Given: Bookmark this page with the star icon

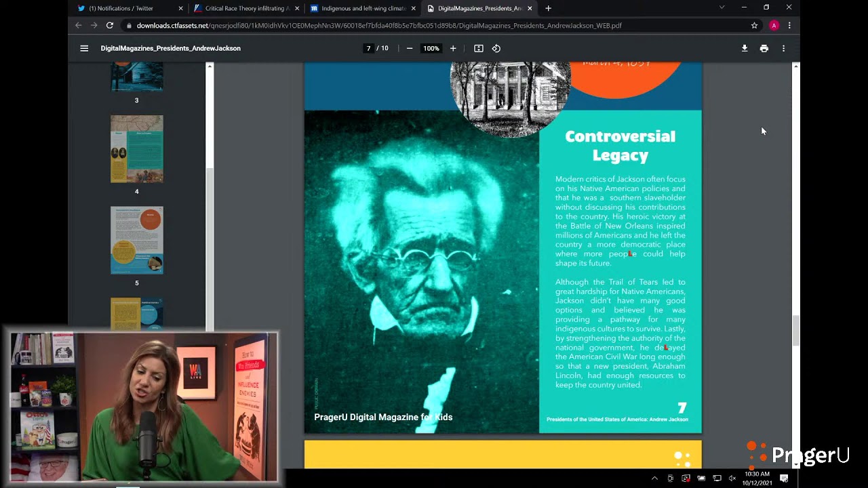Looking at the screenshot, I should (754, 26).
